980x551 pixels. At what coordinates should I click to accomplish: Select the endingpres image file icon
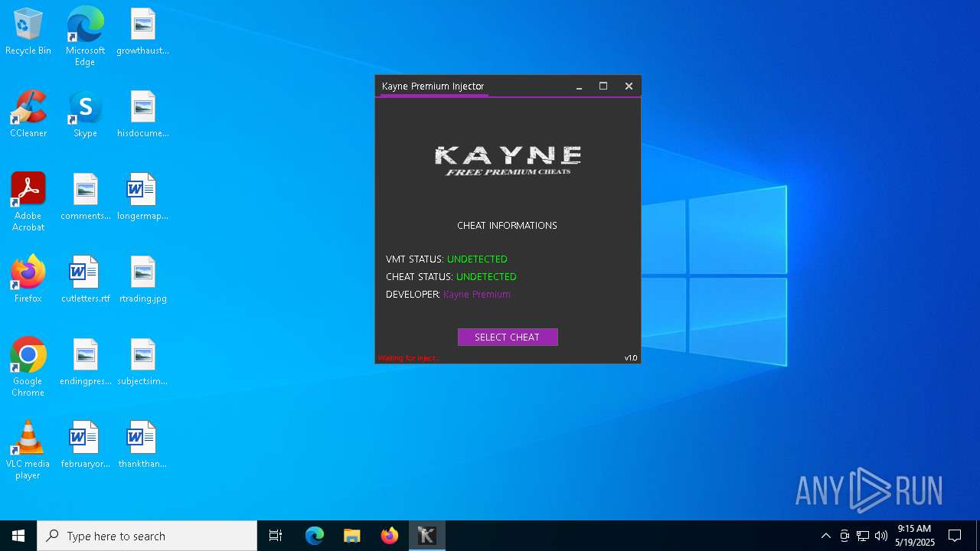pyautogui.click(x=85, y=362)
